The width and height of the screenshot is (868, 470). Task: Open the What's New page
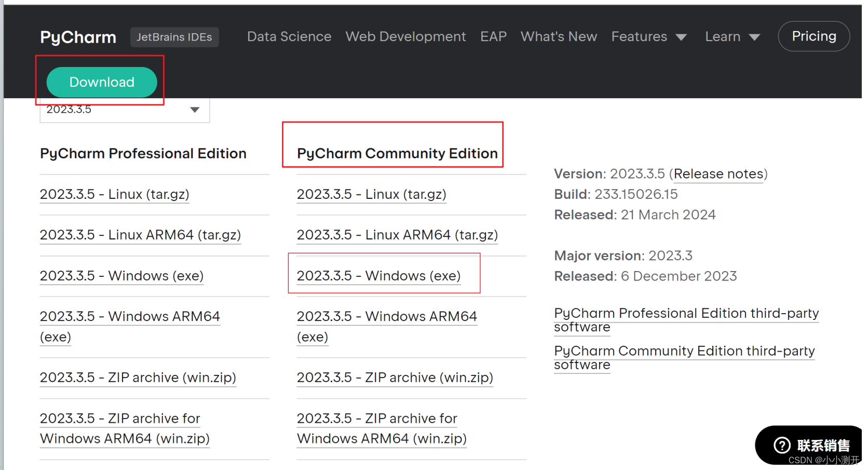click(x=559, y=36)
